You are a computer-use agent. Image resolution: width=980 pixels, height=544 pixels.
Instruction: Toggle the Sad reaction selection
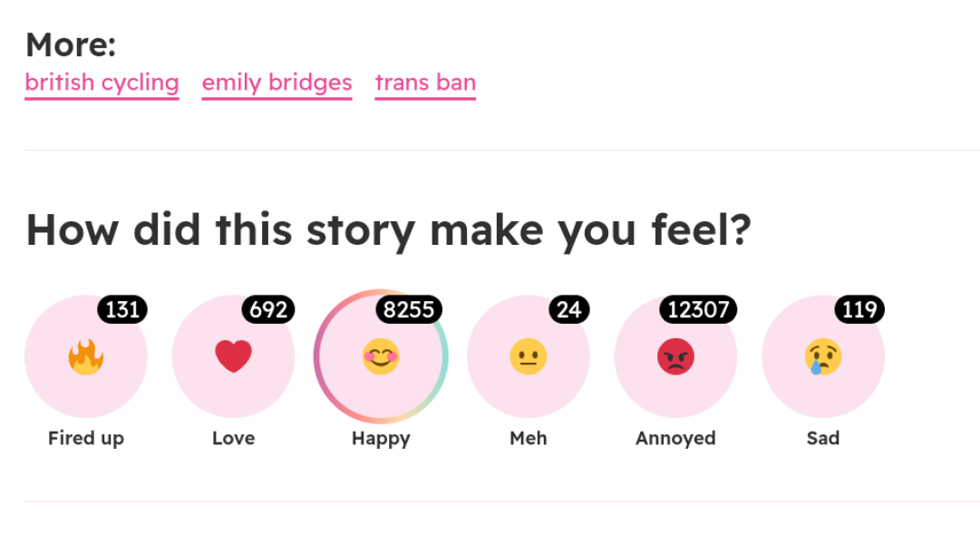coord(823,356)
